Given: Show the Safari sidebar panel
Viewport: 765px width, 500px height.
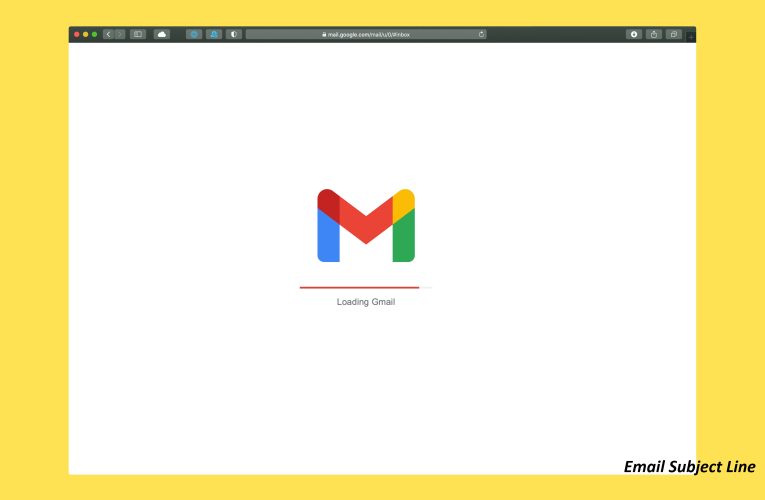Looking at the screenshot, I should 138,34.
